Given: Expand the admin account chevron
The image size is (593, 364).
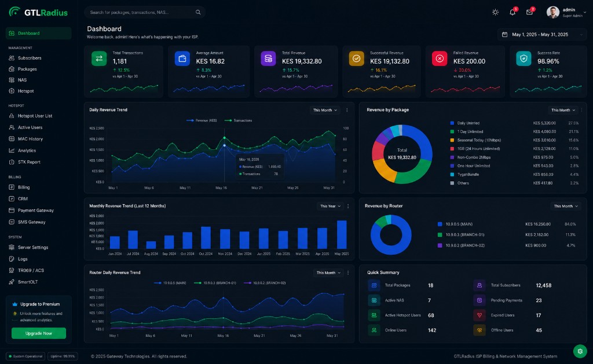Looking at the screenshot, I should pos(585,12).
